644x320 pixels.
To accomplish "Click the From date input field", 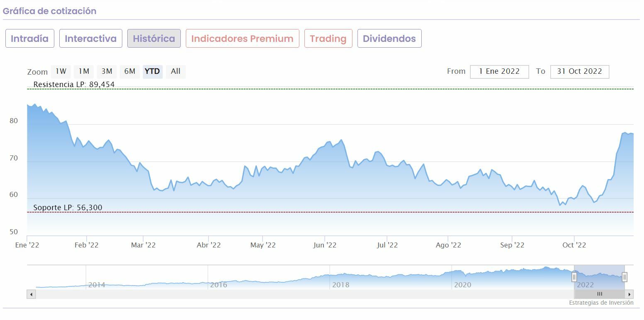I will pos(499,71).
